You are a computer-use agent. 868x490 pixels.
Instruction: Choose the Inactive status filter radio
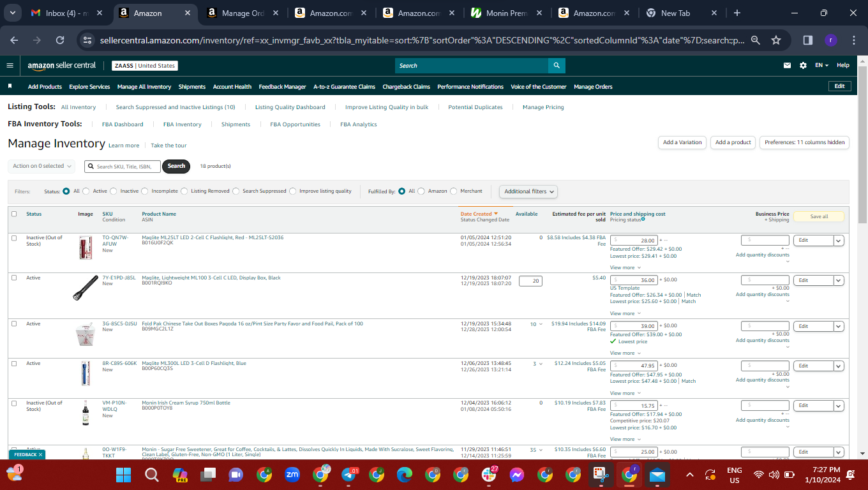coord(114,191)
